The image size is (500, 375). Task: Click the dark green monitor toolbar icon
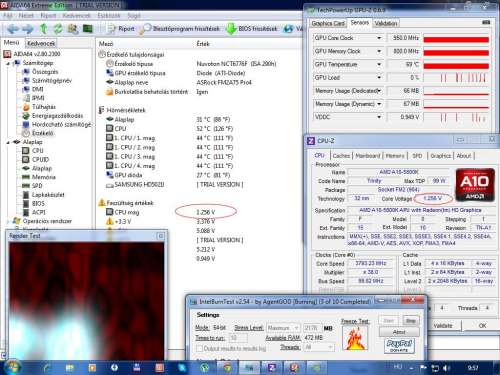[x=88, y=29]
